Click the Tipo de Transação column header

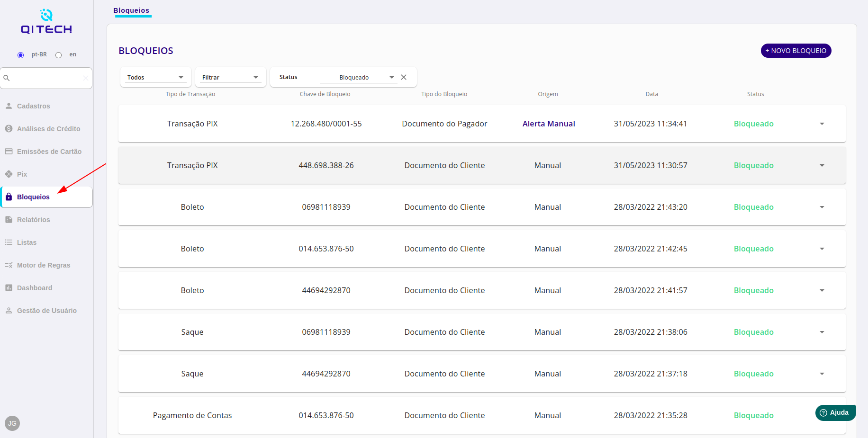click(x=190, y=94)
